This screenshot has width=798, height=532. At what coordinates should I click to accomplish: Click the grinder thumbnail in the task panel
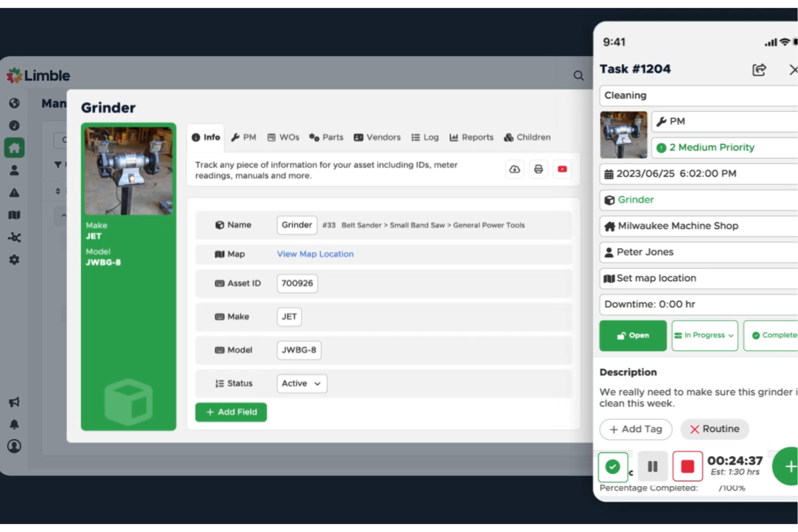tap(623, 135)
